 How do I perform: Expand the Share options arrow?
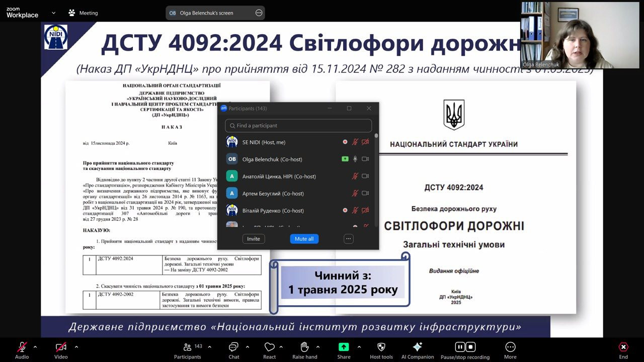pos(359,346)
